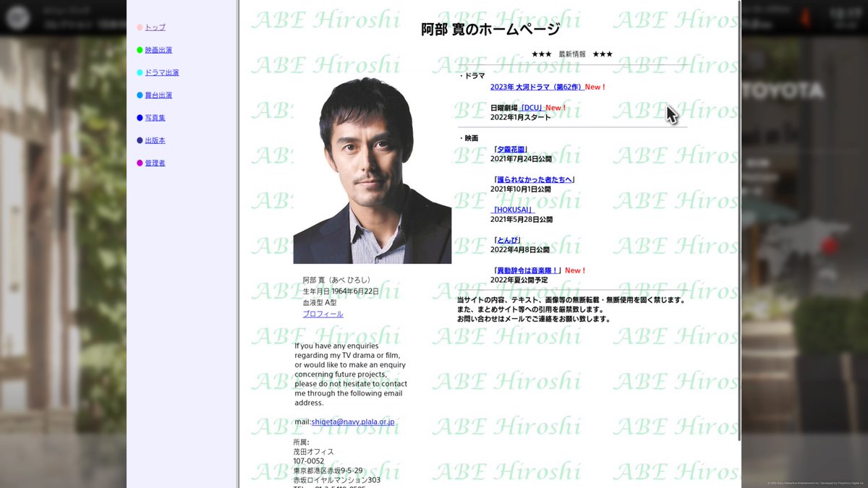Open the 舞台出演 sidebar link

click(x=158, y=95)
